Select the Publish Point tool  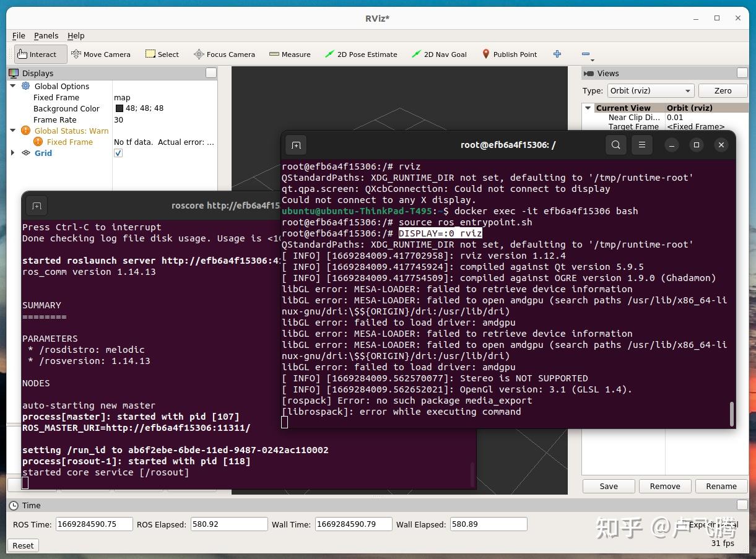tap(509, 54)
